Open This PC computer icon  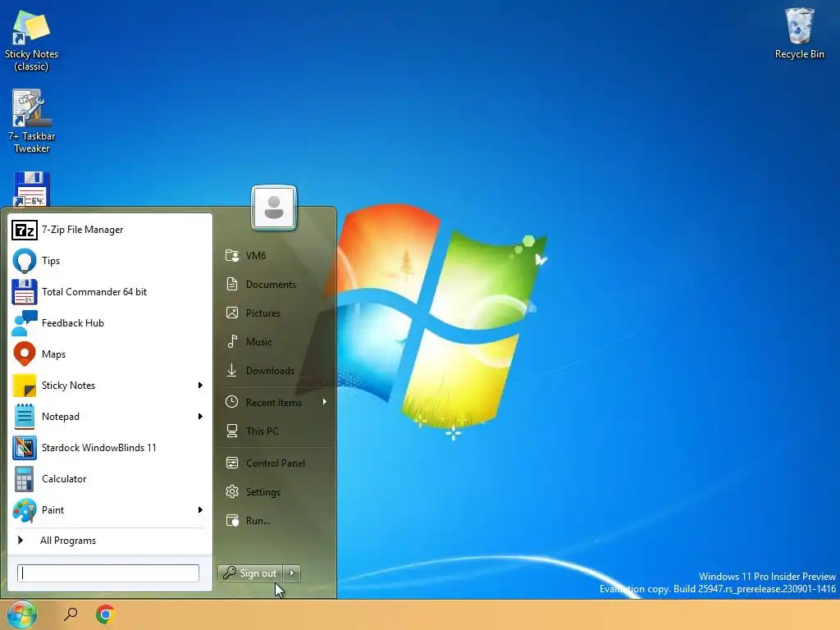(232, 431)
